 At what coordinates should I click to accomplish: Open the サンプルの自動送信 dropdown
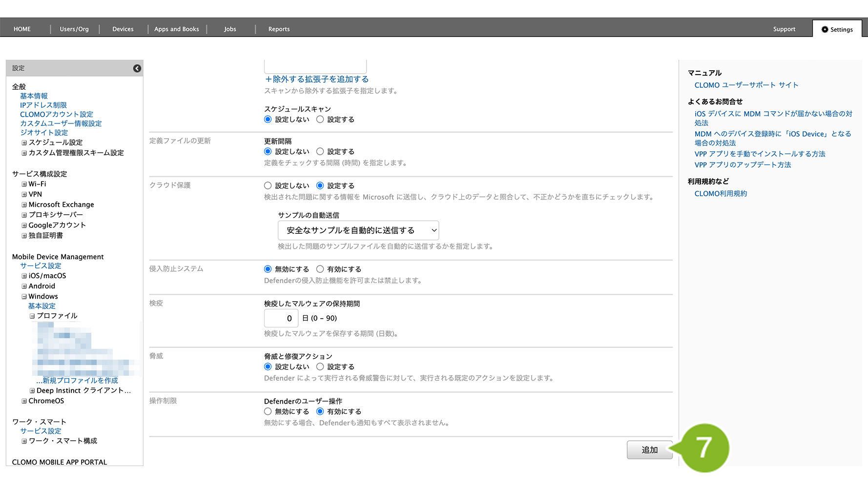(x=358, y=230)
